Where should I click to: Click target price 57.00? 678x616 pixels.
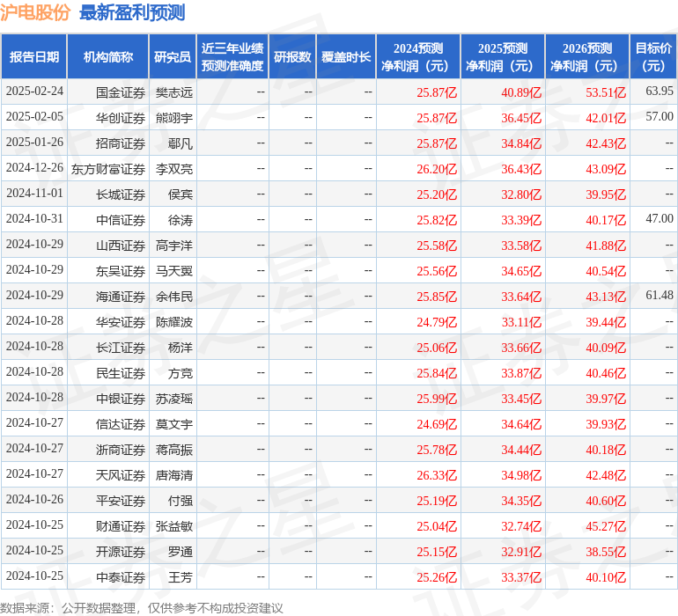pos(660,116)
